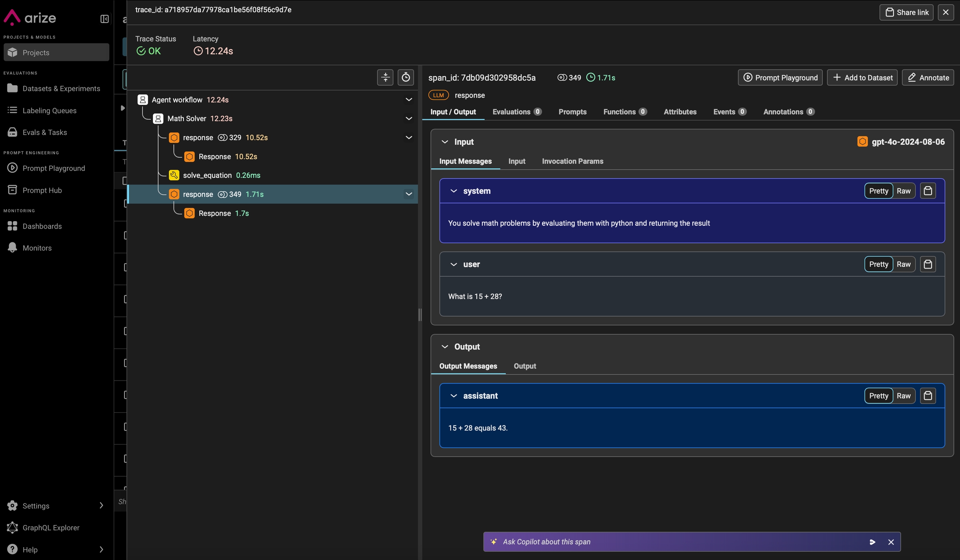Click the timing view clock icon
This screenshot has height=560, width=960.
click(405, 77)
